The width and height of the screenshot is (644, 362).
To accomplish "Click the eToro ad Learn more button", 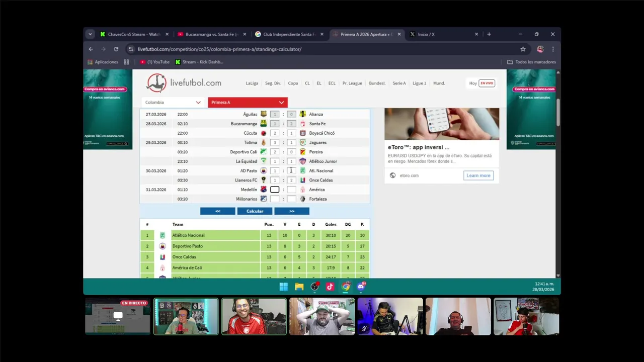I will [x=478, y=175].
